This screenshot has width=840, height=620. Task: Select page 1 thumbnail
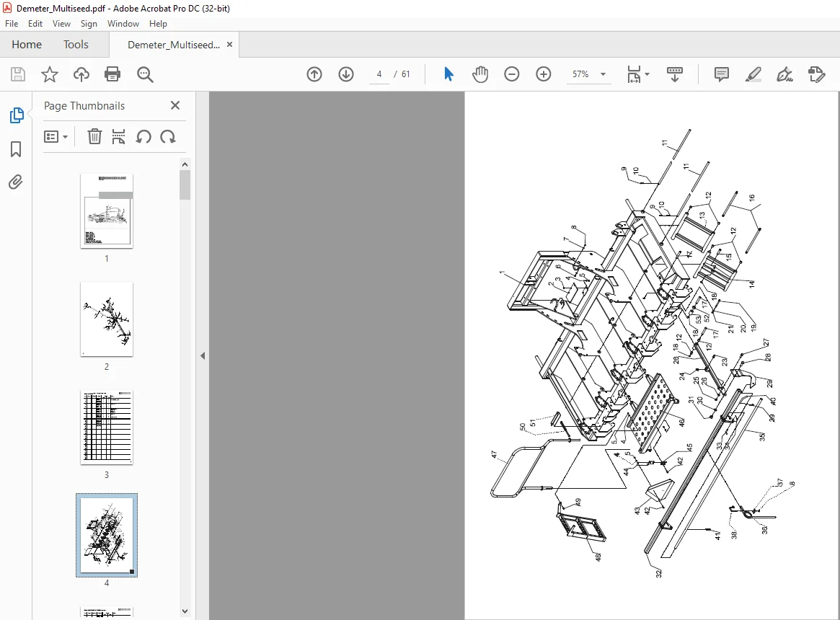[x=107, y=211]
